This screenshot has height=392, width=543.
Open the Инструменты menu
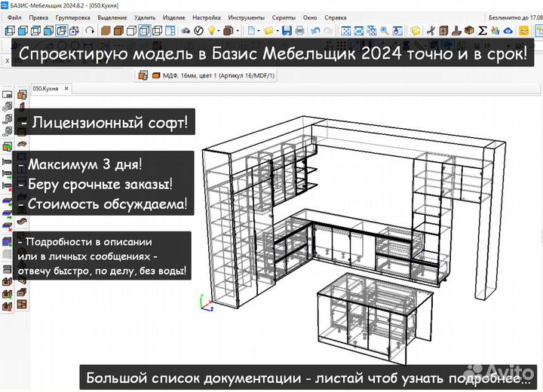click(x=246, y=17)
